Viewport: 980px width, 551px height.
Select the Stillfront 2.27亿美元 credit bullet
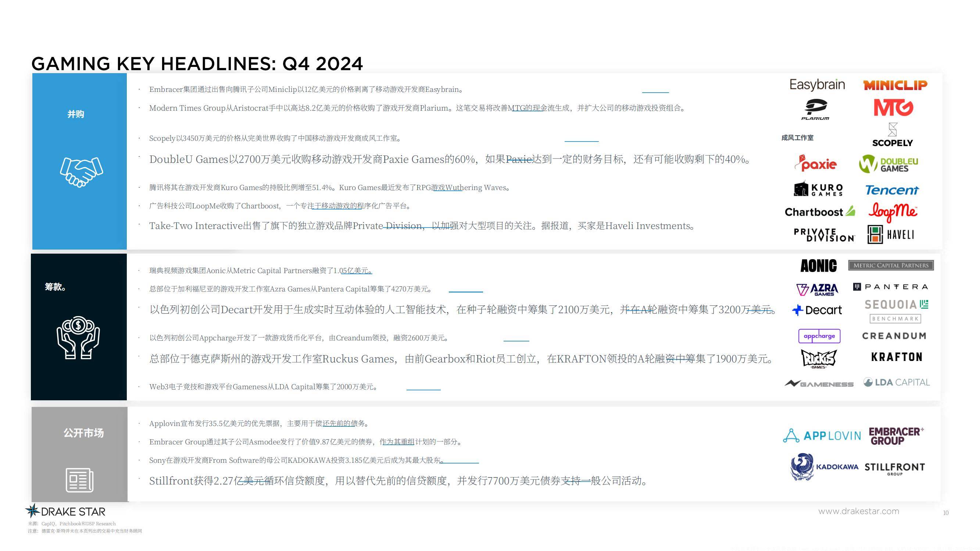tap(398, 481)
